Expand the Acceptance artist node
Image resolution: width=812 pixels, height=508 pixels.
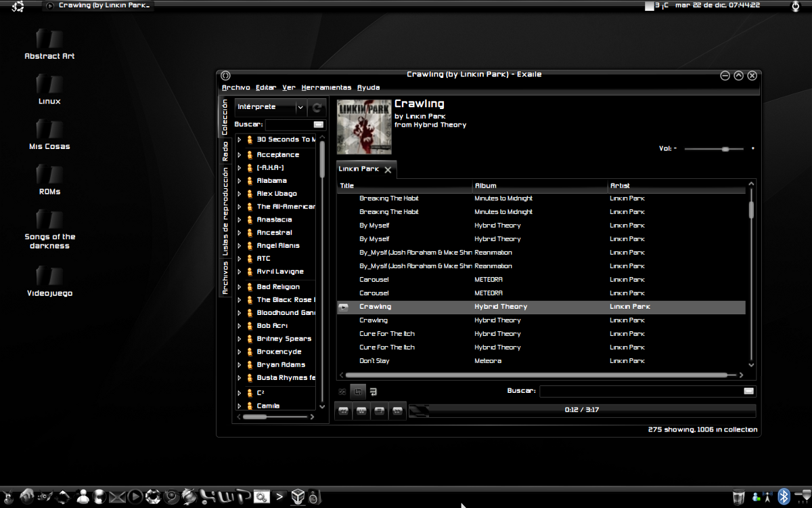click(x=239, y=155)
